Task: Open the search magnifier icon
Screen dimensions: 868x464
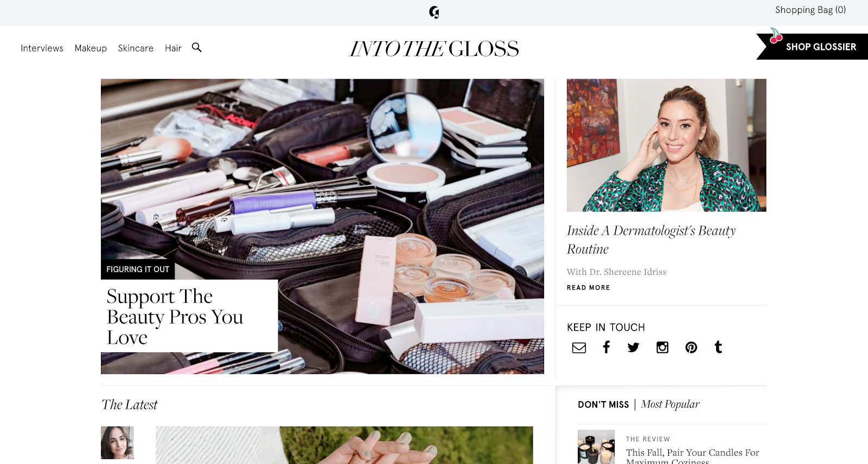Action: (x=197, y=48)
